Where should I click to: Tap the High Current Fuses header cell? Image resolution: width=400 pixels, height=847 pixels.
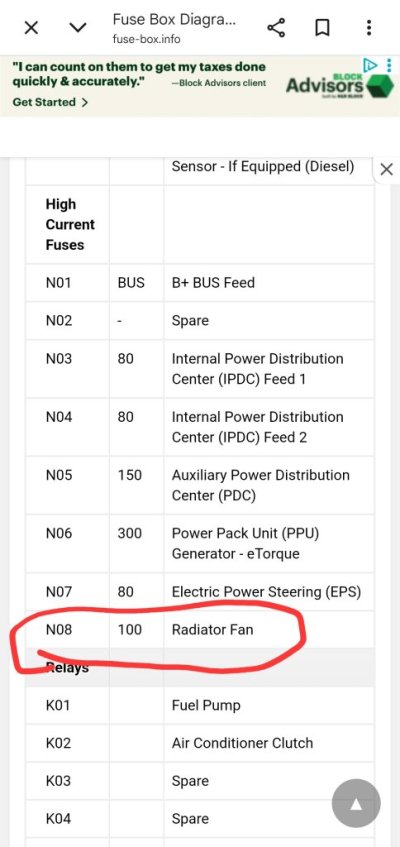tap(68, 225)
